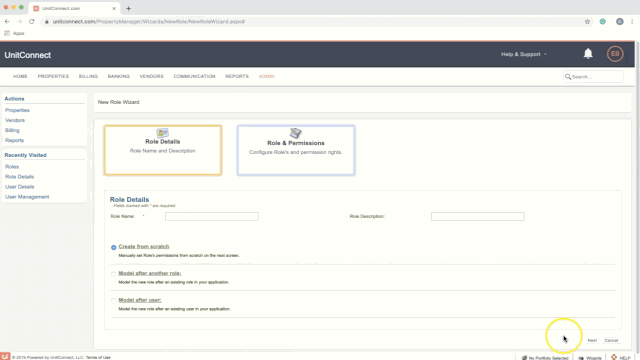Click the Next button
640x360 pixels.
592,340
